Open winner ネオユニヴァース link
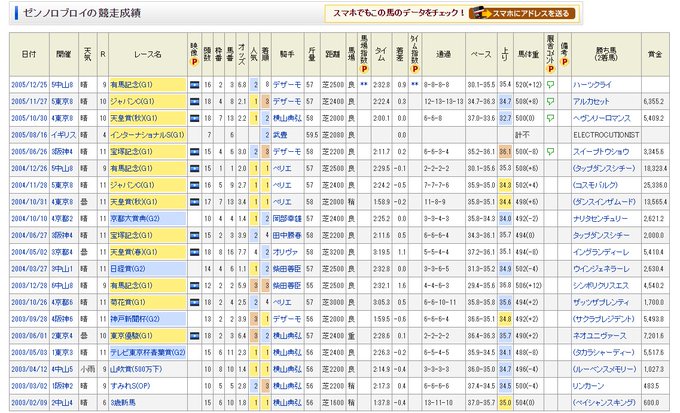Image resolution: width=680 pixels, height=413 pixels. click(x=600, y=336)
